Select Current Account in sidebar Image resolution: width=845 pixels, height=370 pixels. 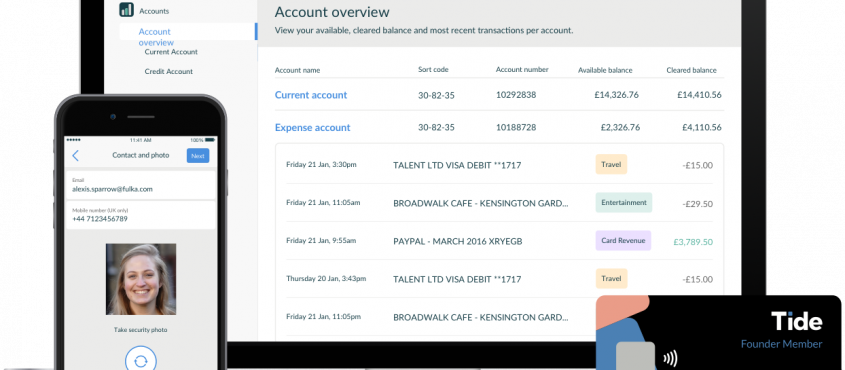(171, 52)
